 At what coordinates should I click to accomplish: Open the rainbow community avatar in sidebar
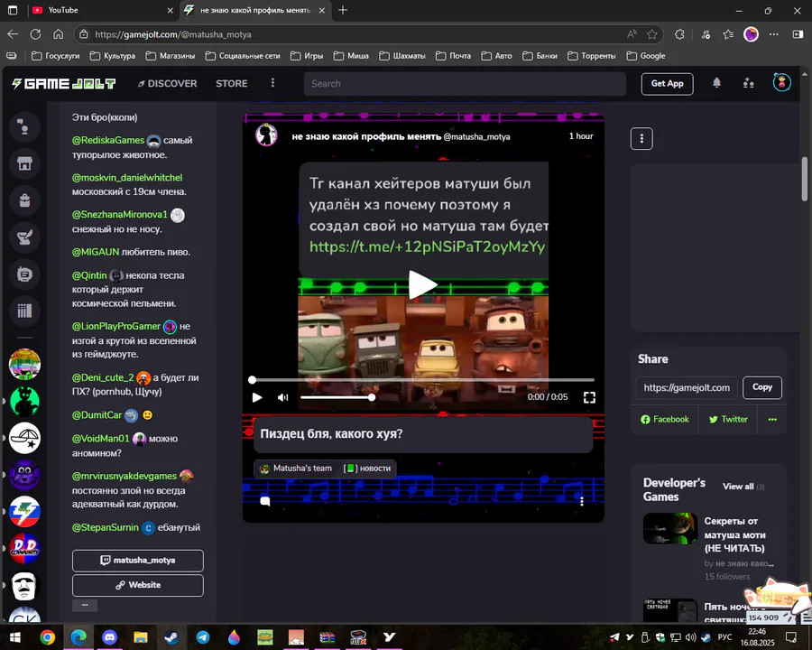coord(24,364)
